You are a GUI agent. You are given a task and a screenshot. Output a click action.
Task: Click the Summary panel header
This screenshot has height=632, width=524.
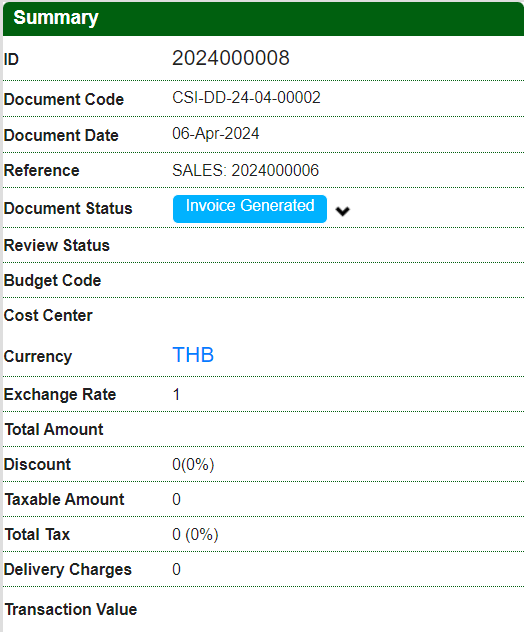[263, 18]
